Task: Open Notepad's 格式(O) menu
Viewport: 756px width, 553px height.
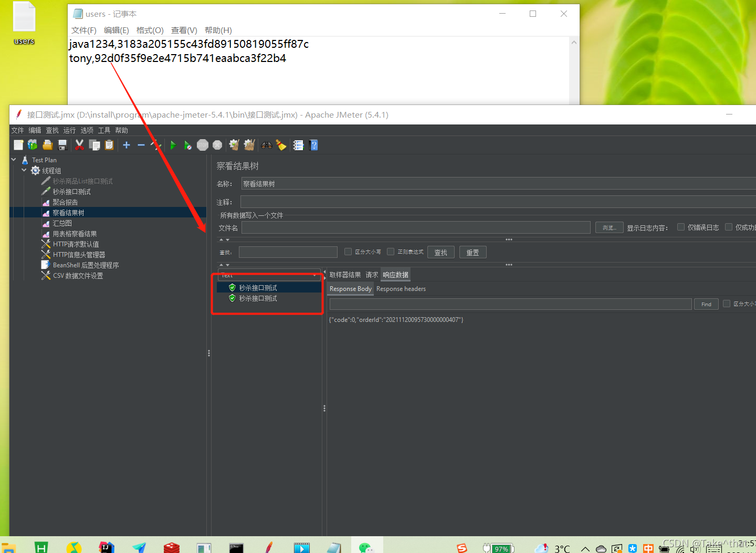Action: (150, 30)
